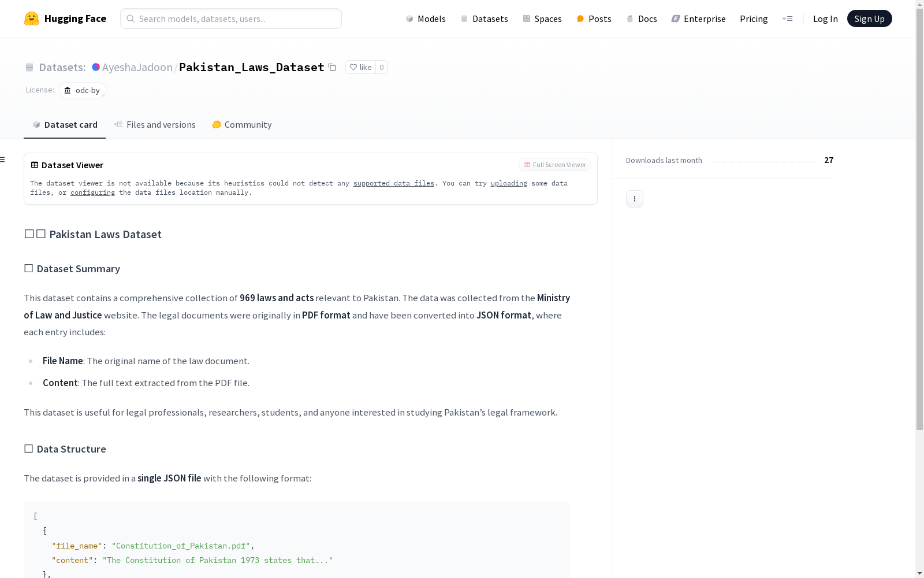Click the odc-by license tag
924x578 pixels.
click(83, 90)
